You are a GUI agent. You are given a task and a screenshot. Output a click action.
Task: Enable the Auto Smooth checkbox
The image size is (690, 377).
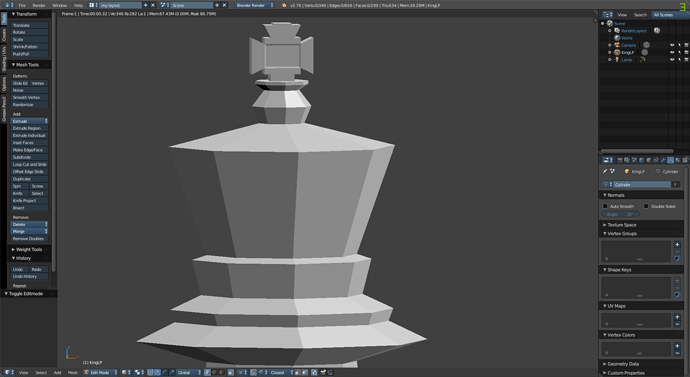click(605, 206)
